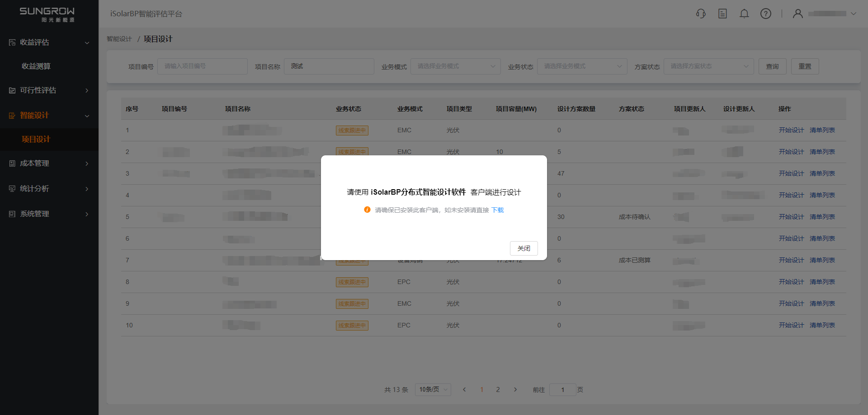Click the orange info icon in dialog
The image size is (868, 415).
(367, 210)
